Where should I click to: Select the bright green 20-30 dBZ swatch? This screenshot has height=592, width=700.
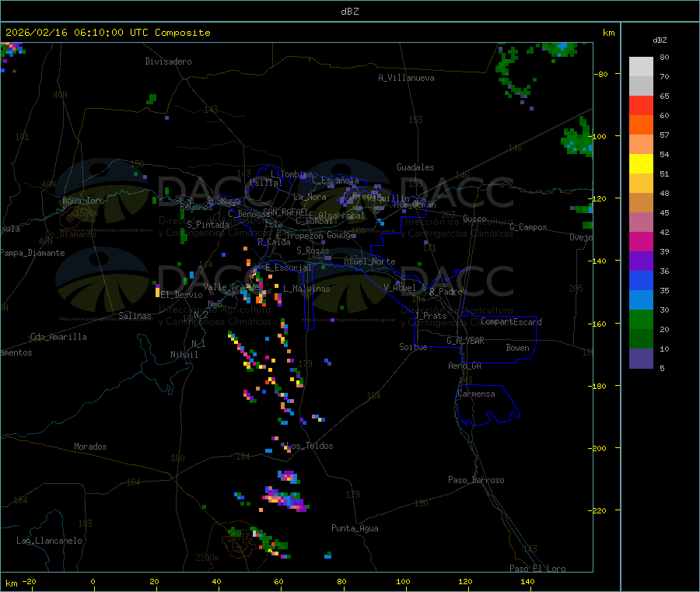pos(641,319)
